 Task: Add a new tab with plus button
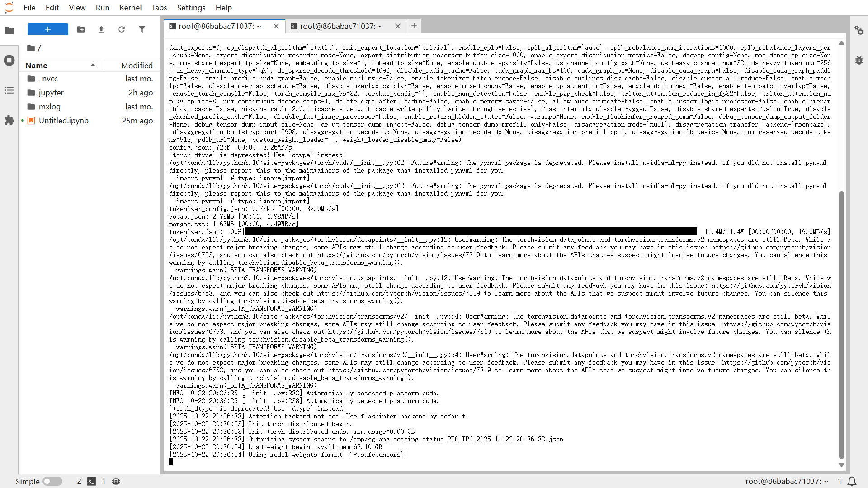click(x=414, y=26)
